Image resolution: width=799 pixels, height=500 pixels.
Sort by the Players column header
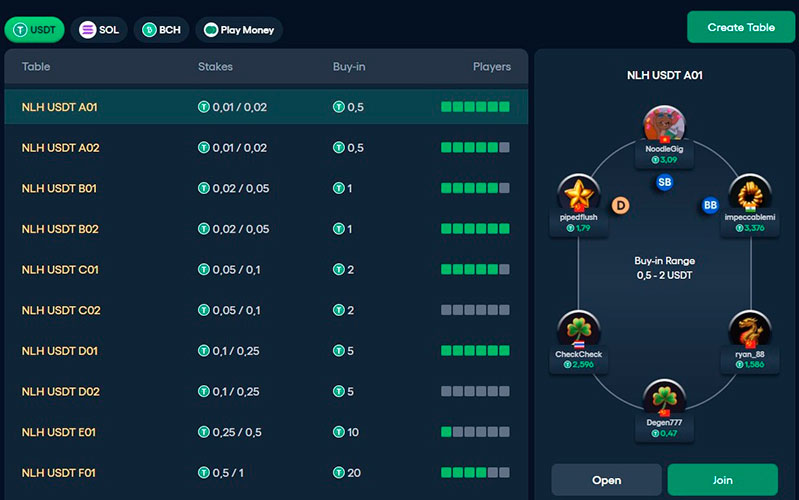pyautogui.click(x=492, y=67)
